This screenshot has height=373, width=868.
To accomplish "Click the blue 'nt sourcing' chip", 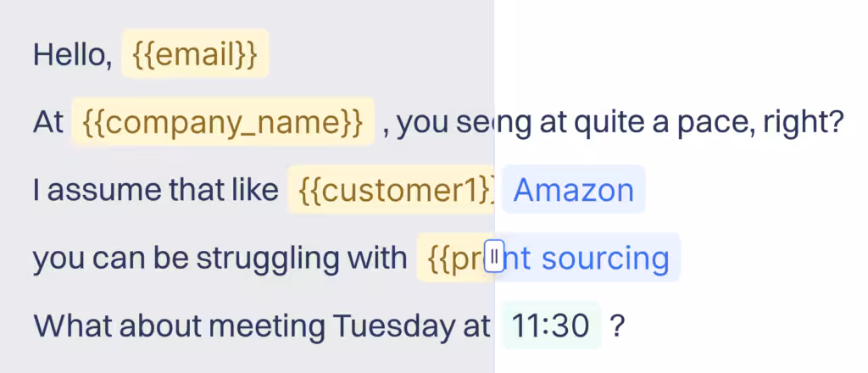I will (x=591, y=258).
